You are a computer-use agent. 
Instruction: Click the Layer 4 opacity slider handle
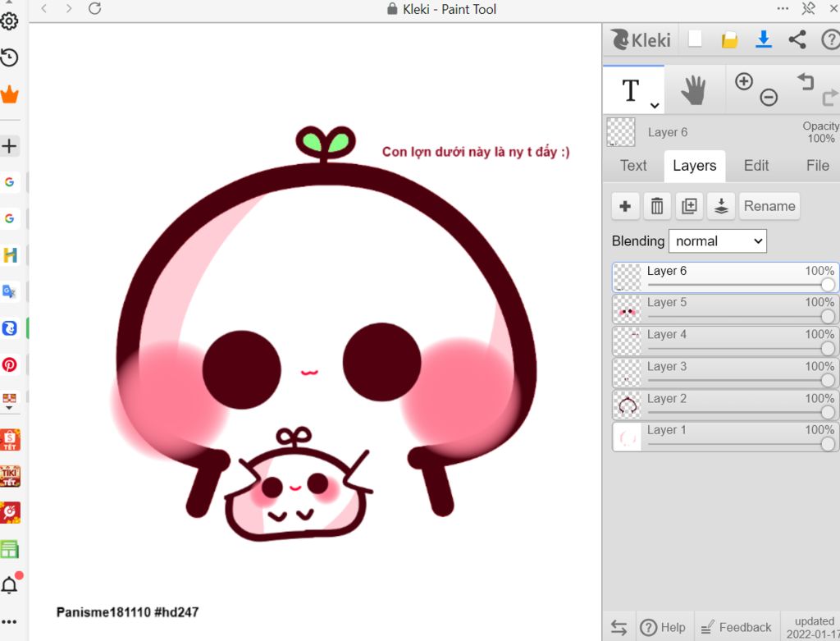828,348
